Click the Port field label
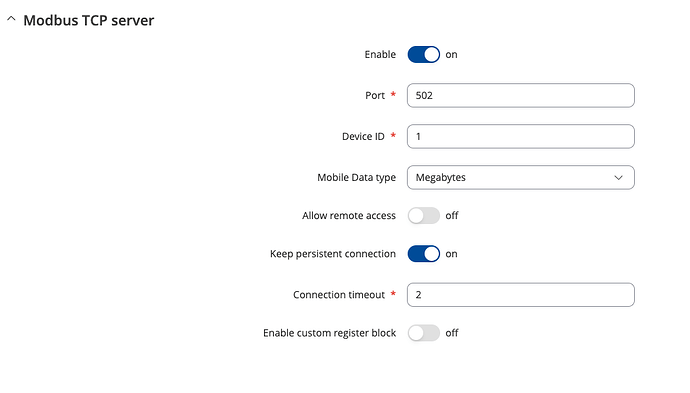The height and width of the screenshot is (393, 690). [375, 95]
